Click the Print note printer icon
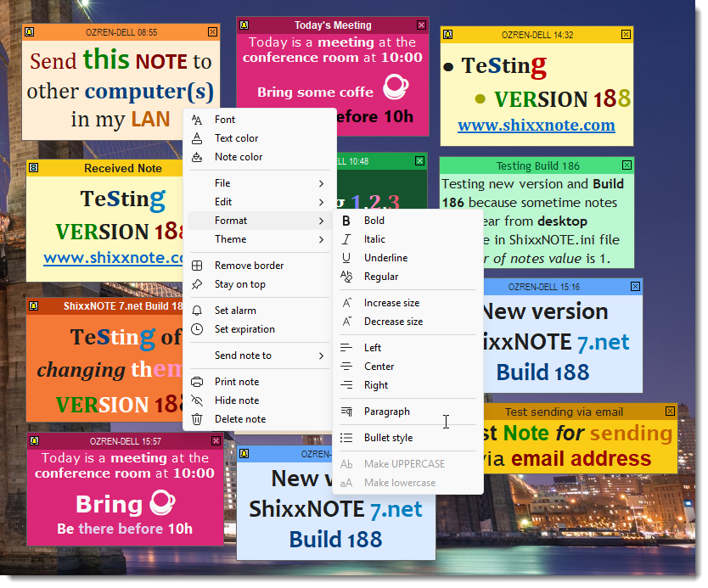Screen dimensions: 708x588 [x=197, y=382]
